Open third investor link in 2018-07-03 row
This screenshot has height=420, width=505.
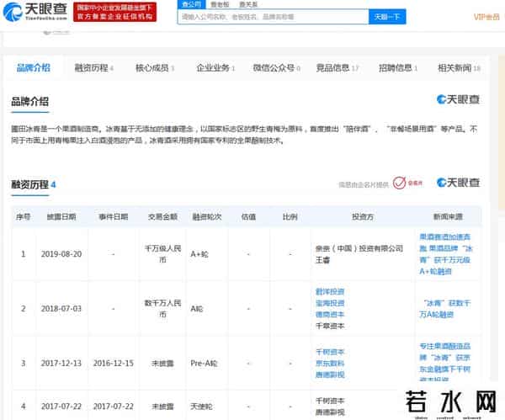pos(330,314)
